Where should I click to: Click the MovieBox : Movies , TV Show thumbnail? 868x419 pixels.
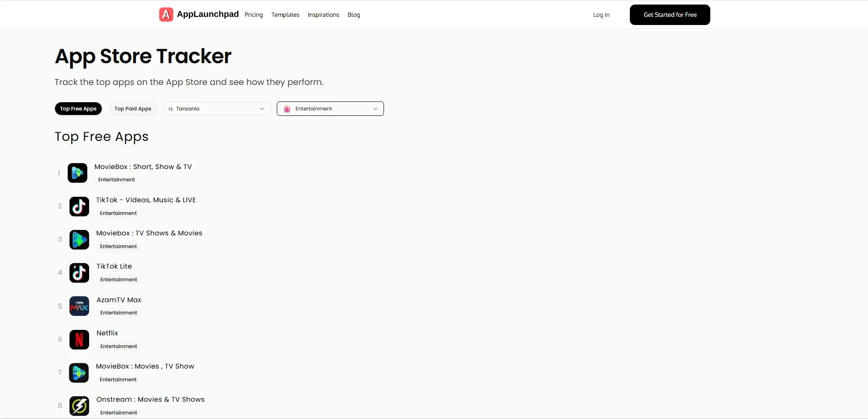pyautogui.click(x=79, y=373)
